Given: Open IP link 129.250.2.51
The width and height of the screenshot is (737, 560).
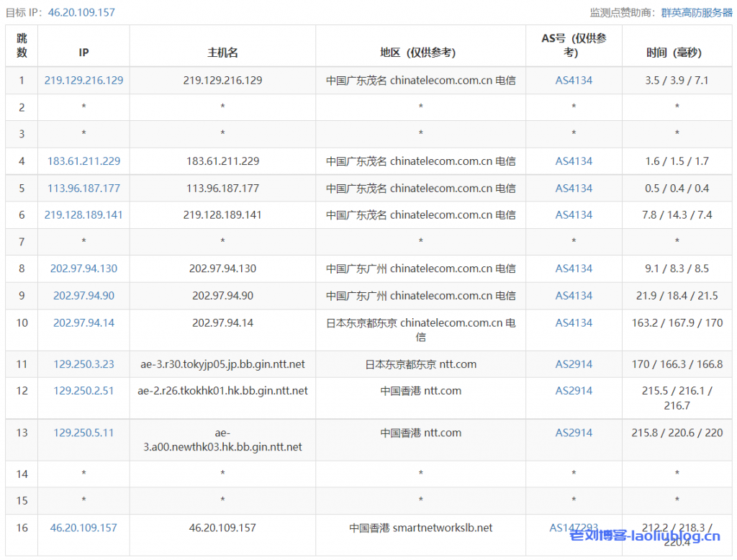Looking at the screenshot, I should [x=83, y=391].
